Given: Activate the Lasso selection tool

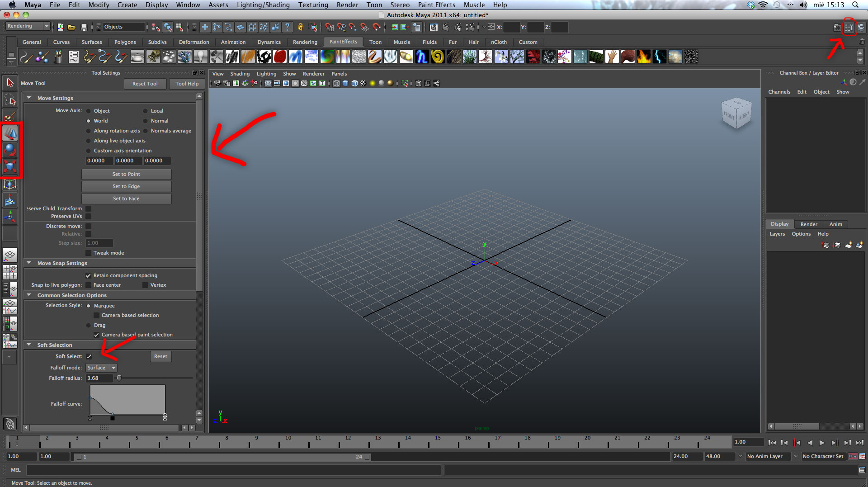Looking at the screenshot, I should pos(10,99).
